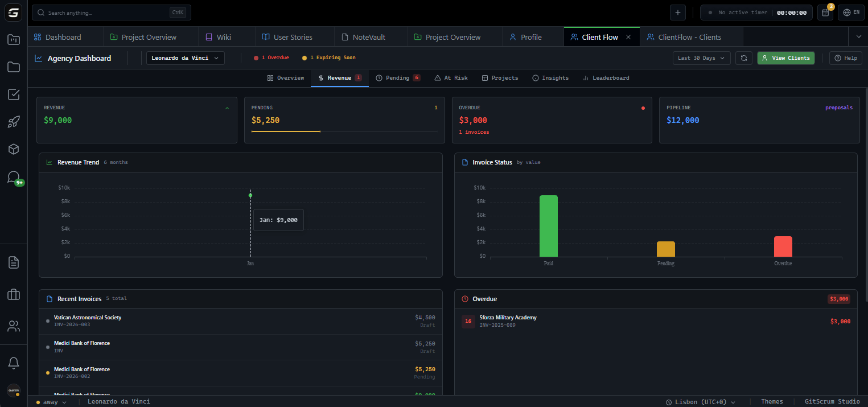Toggle the overdue indicator dot on the Overdue card
Image resolution: width=868 pixels, height=407 pixels.
tap(643, 108)
